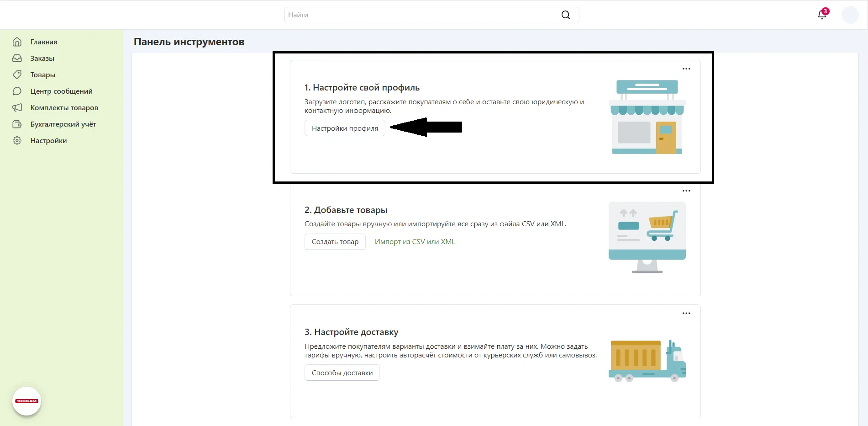
Task: Follow the Импорт из CSV или XML link
Action: (415, 242)
